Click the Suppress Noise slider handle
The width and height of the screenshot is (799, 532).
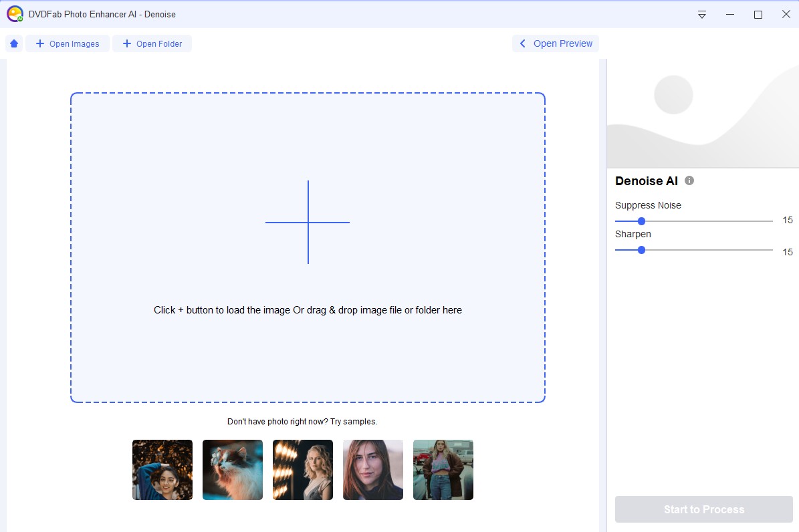point(642,221)
